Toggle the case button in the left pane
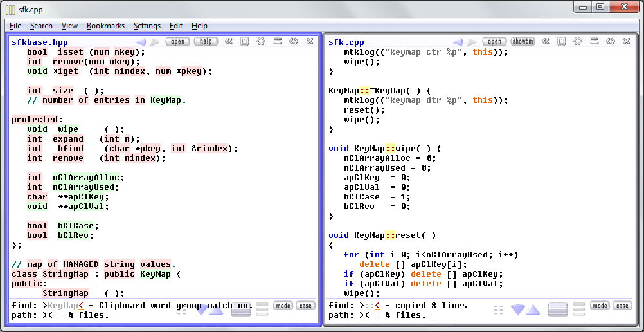This screenshot has height=332, width=644. click(x=305, y=306)
